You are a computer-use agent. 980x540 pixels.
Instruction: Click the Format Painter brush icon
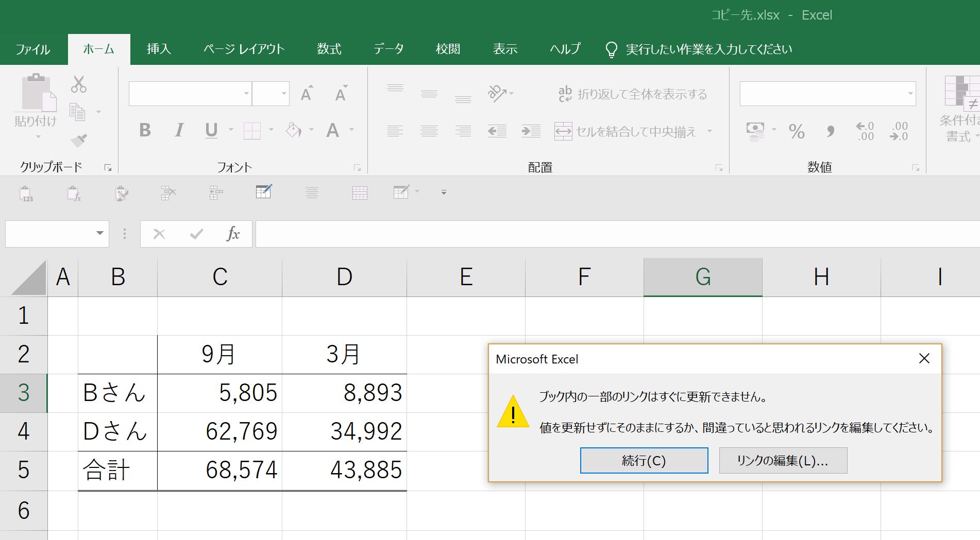(x=79, y=140)
